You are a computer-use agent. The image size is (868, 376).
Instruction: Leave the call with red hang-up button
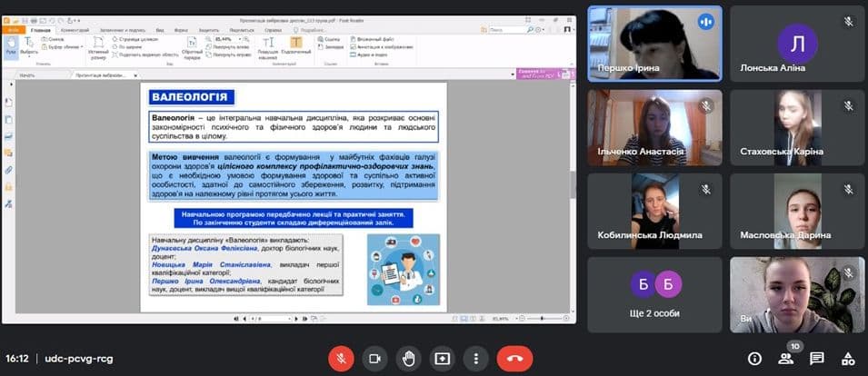(514, 359)
